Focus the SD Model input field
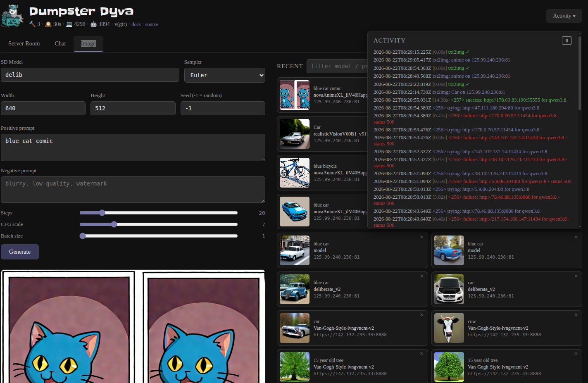This screenshot has height=383, width=588. (x=90, y=75)
